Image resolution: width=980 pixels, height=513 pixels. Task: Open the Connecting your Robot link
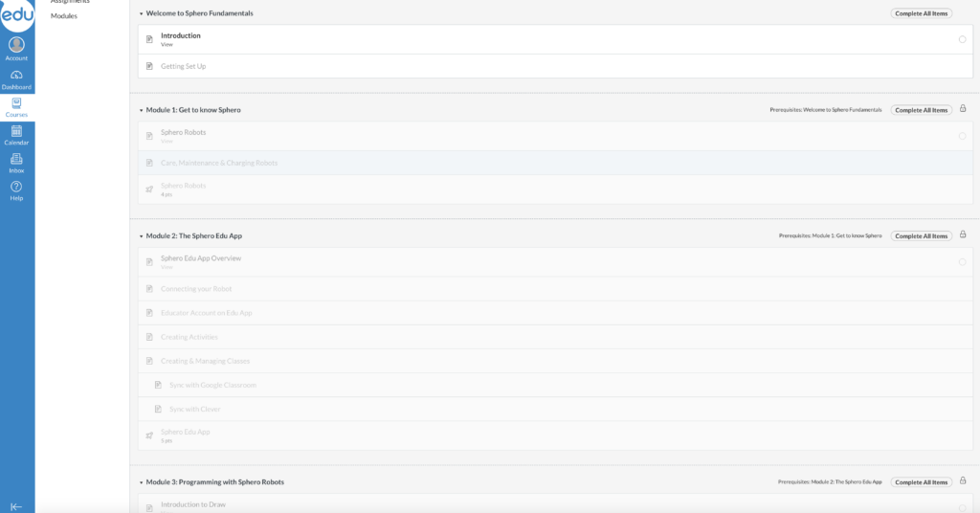[x=196, y=289]
